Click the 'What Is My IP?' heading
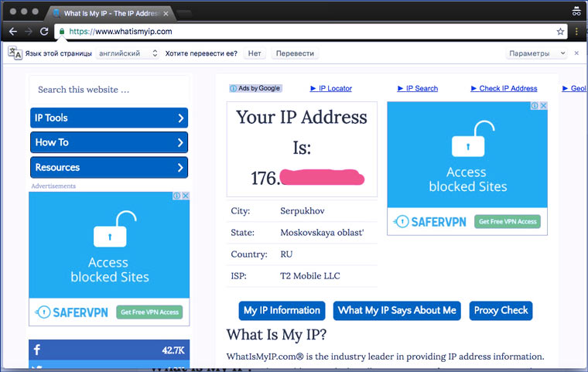The image size is (588, 372). click(x=276, y=335)
